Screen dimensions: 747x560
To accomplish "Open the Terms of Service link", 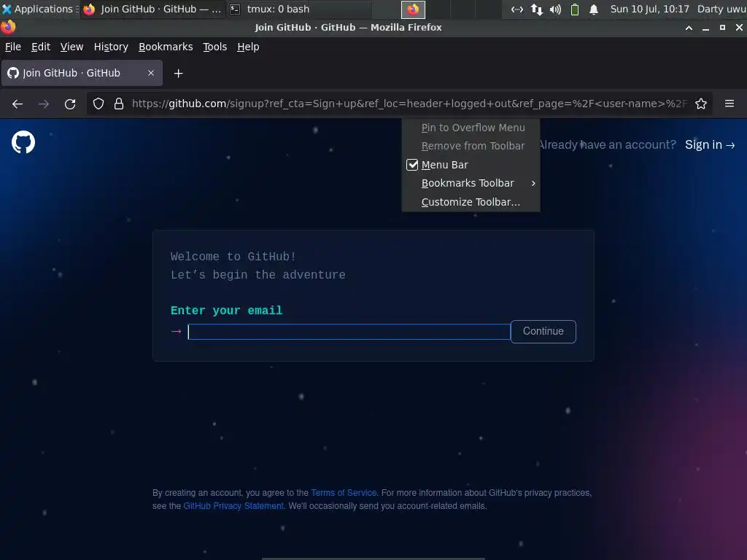I will (x=344, y=493).
